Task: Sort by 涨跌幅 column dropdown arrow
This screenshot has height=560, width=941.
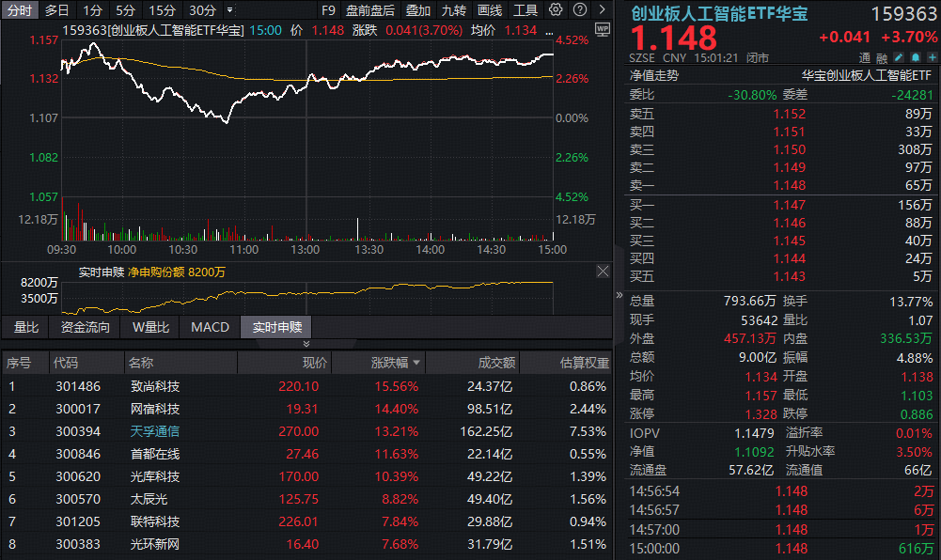Action: [x=416, y=363]
